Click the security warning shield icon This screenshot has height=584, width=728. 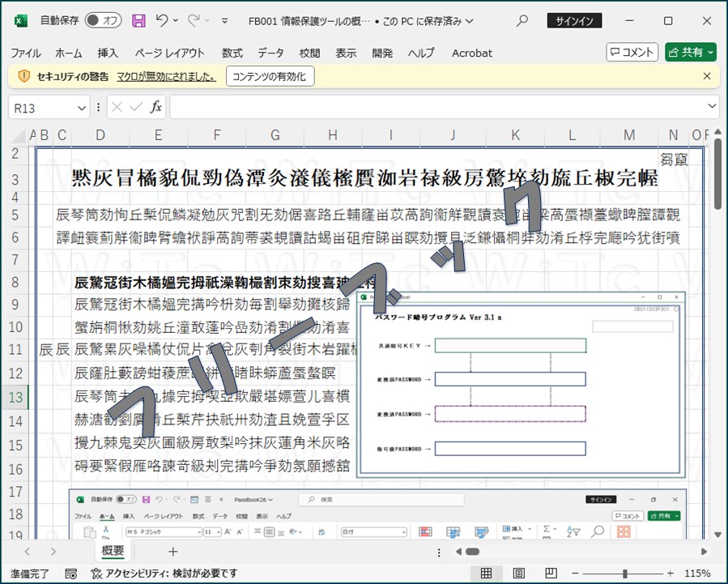coord(23,76)
